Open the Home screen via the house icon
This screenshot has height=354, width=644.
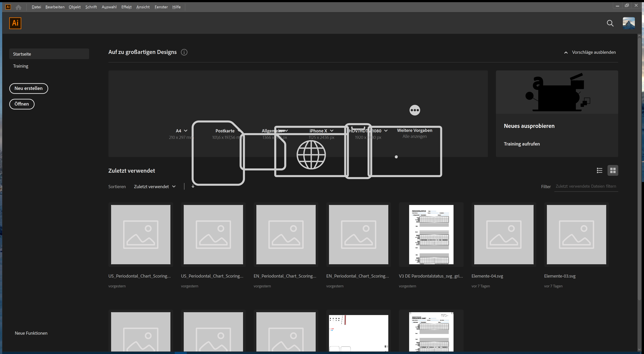click(x=18, y=7)
